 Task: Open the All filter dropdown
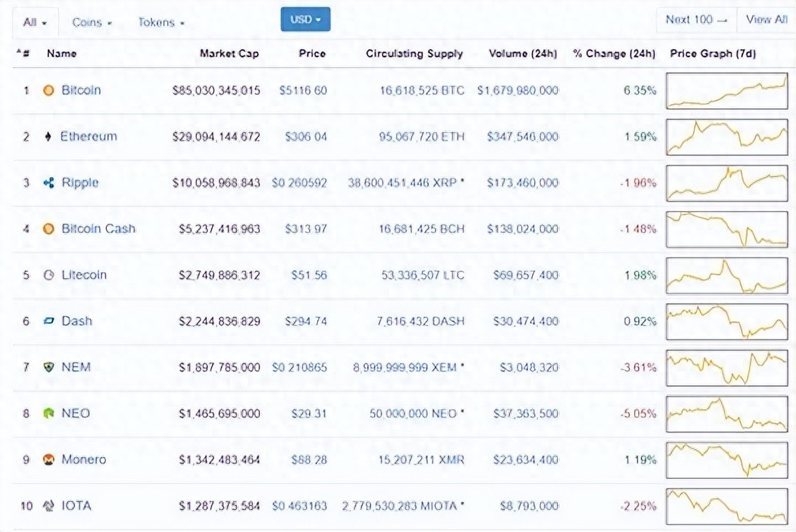35,22
